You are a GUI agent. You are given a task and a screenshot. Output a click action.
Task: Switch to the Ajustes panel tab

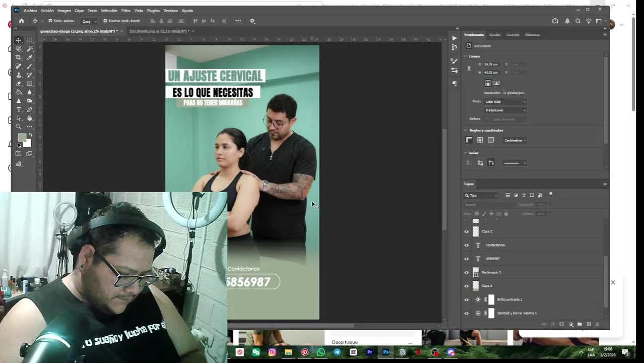pyautogui.click(x=495, y=35)
